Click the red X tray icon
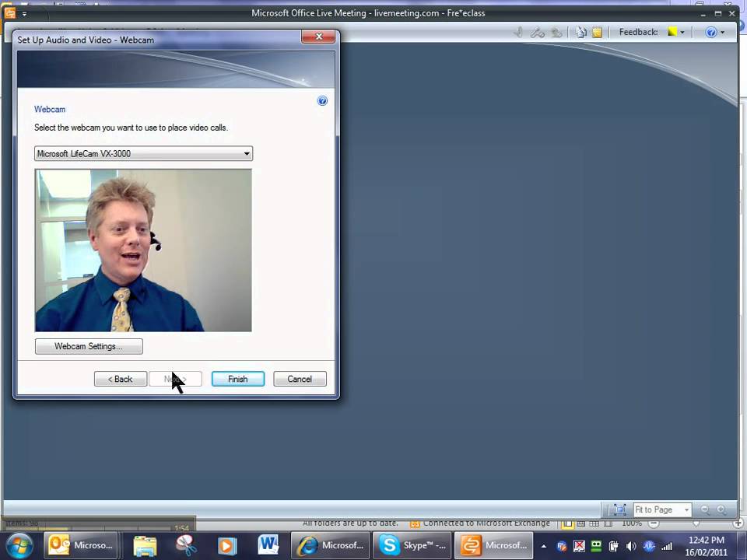Screen dimensions: 747x560 pos(579,546)
